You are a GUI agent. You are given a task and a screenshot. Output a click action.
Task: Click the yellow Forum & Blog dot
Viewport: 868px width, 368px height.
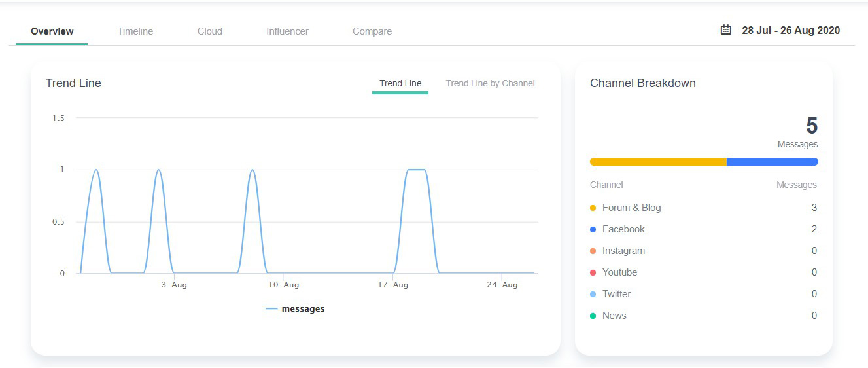593,208
